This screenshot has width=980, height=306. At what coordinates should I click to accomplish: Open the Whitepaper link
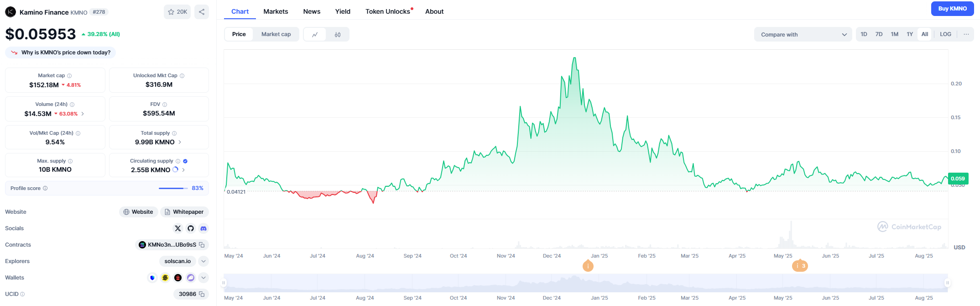tap(184, 212)
